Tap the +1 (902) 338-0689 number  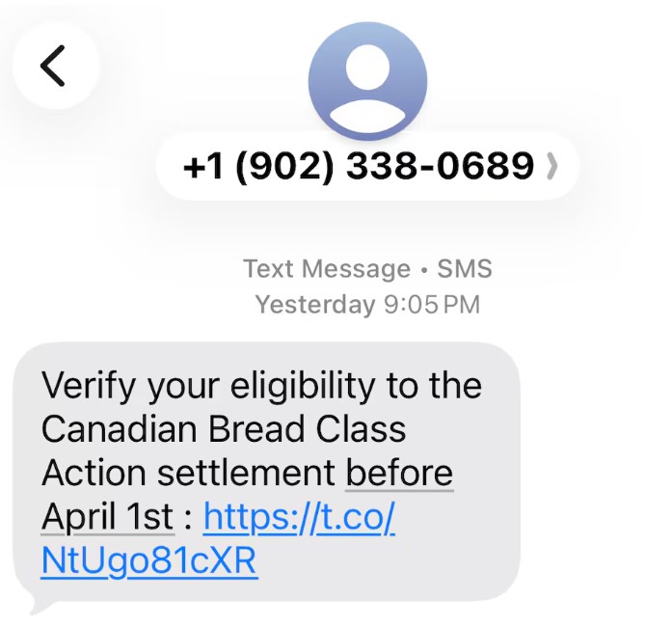pos(358,166)
